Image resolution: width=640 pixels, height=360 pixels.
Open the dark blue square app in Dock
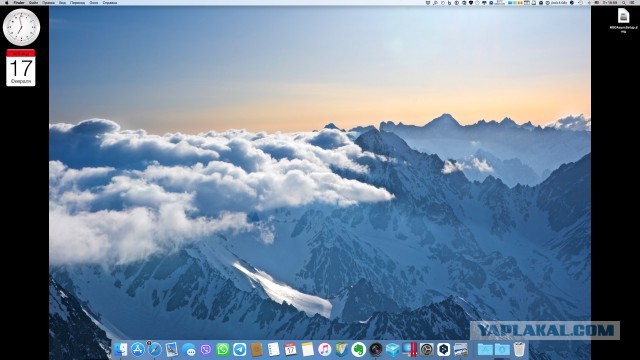[444, 349]
